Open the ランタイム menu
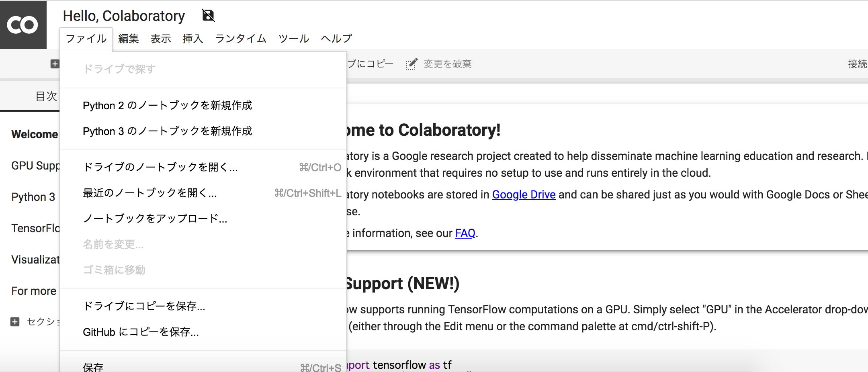The height and width of the screenshot is (372, 868). (241, 39)
